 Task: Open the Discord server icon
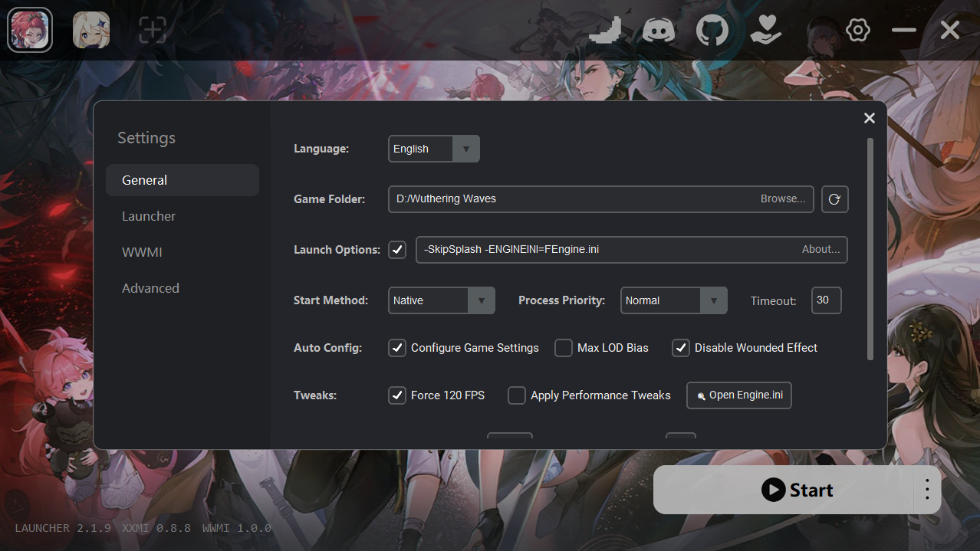coord(658,31)
